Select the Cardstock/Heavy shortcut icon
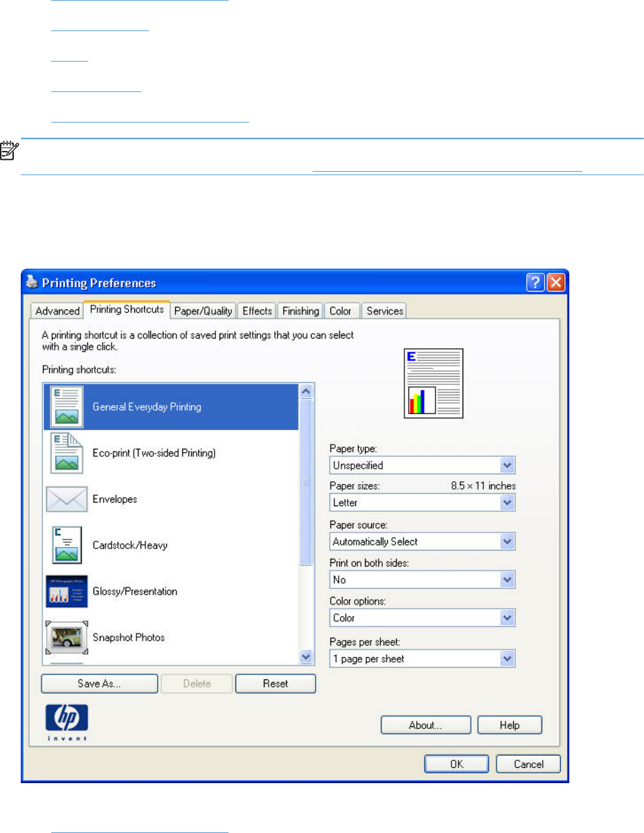The image size is (644, 833). tap(66, 545)
